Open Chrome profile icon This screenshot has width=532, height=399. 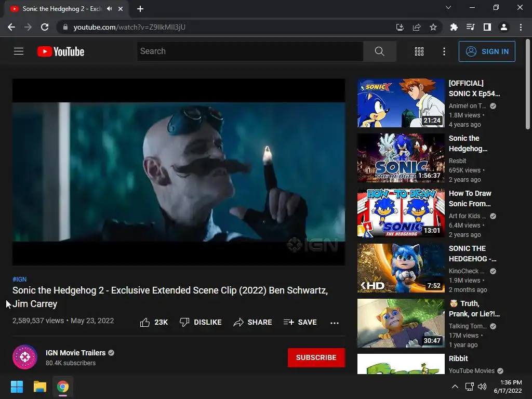coord(504,27)
